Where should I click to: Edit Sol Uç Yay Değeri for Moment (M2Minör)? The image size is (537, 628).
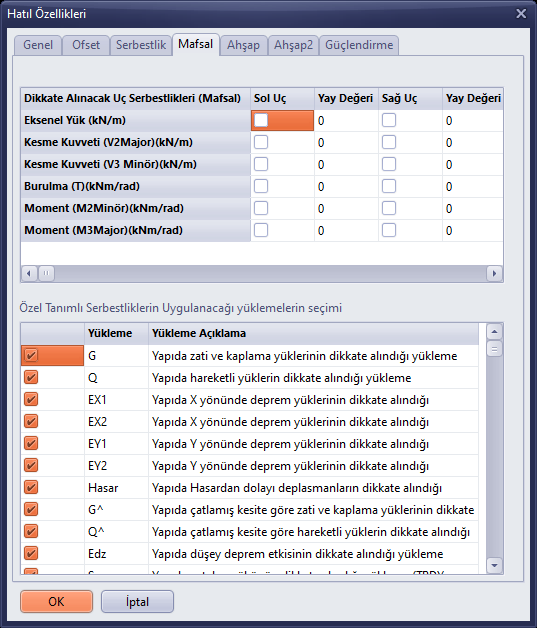346,208
